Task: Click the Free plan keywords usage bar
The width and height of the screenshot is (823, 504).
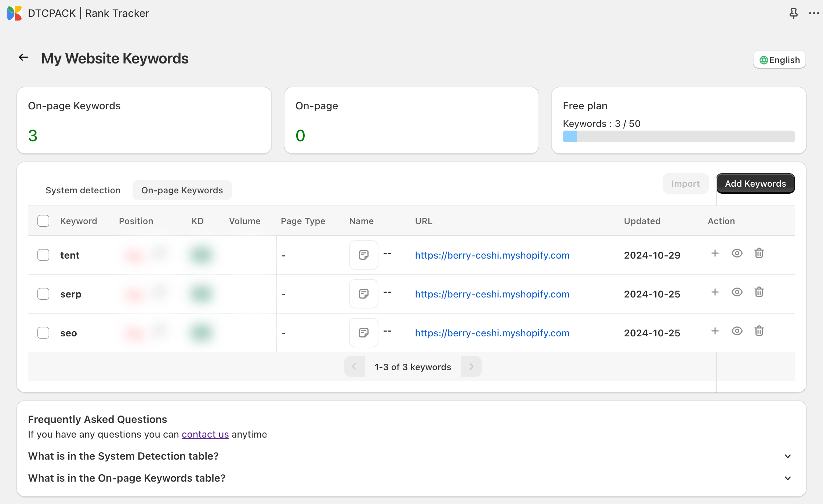Action: [678, 136]
